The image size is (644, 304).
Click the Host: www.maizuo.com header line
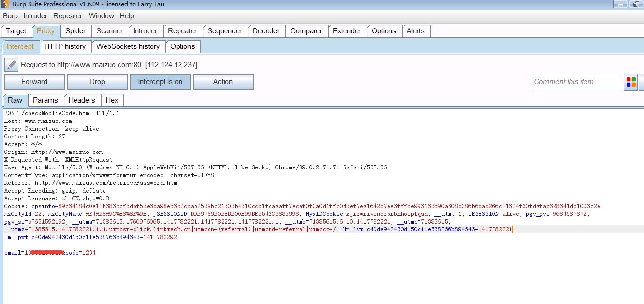pos(38,121)
